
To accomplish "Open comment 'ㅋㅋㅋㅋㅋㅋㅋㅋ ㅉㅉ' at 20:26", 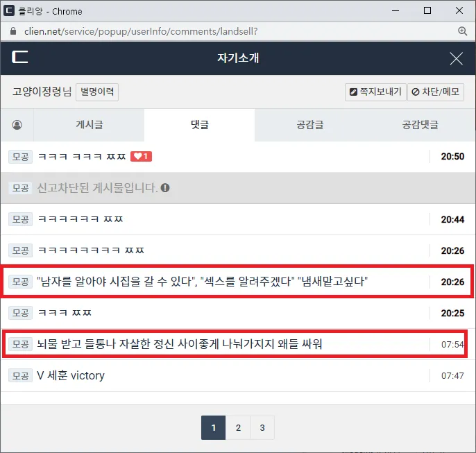I will (91, 250).
